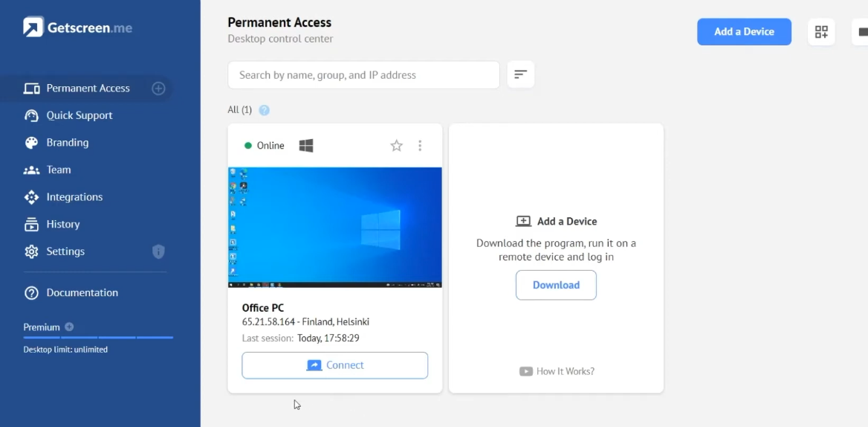Go to Branding in sidebar
Image resolution: width=868 pixels, height=427 pixels.
pos(67,143)
